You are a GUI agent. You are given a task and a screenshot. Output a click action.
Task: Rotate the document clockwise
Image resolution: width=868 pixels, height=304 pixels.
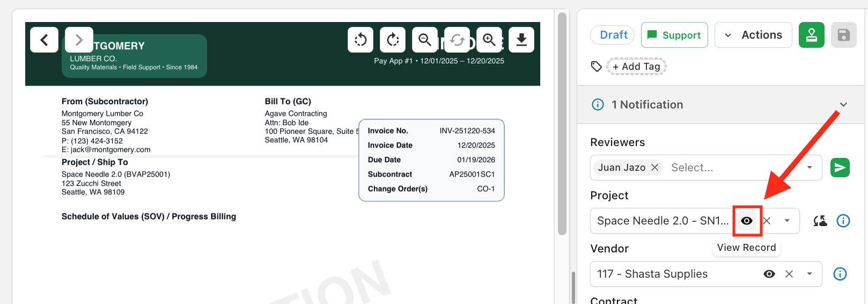[393, 40]
